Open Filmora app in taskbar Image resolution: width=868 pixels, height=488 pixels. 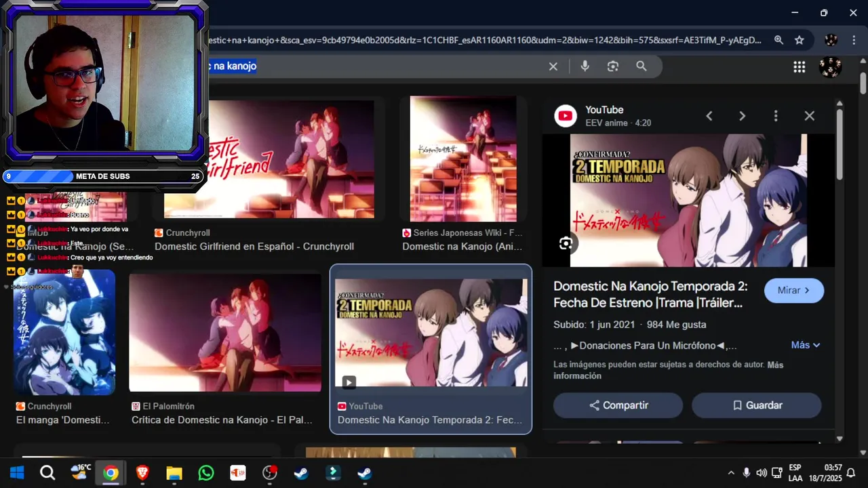point(333,472)
